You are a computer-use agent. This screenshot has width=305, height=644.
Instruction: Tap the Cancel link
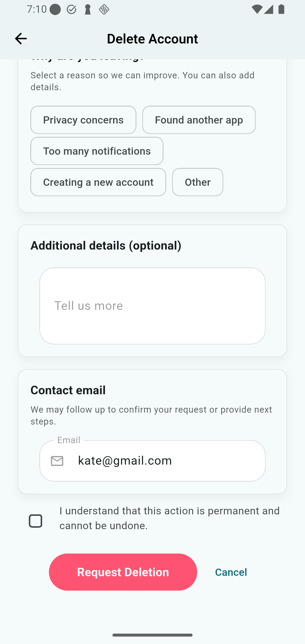231,572
